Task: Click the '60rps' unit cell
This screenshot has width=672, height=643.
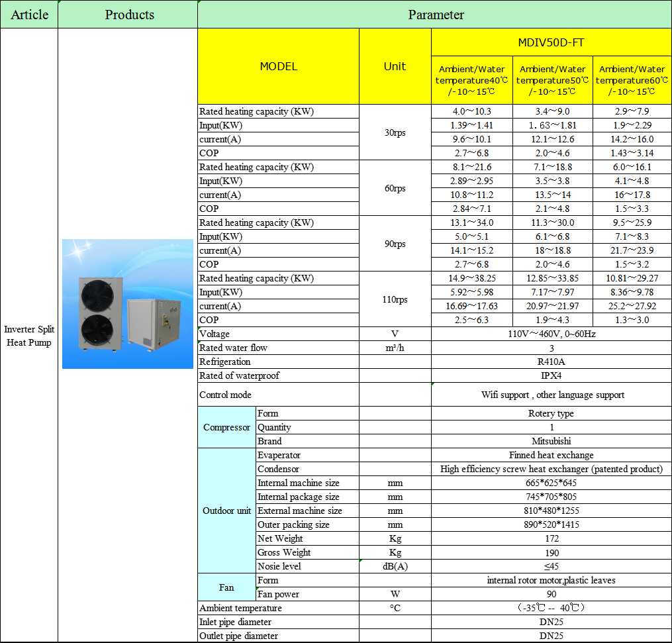Action: point(395,188)
